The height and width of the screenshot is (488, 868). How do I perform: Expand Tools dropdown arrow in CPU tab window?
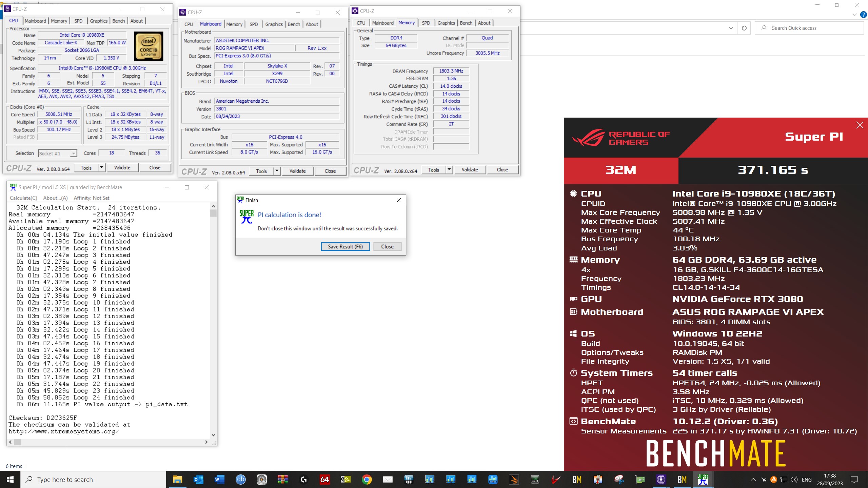101,167
